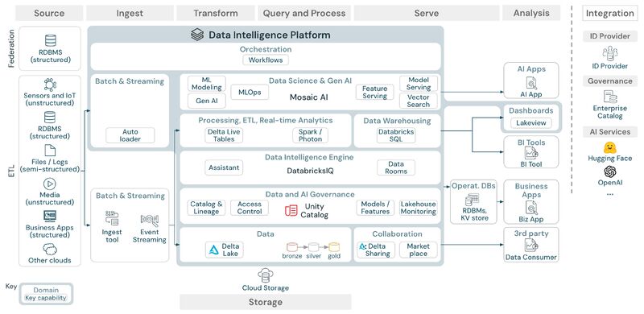Click the Unity Catalog red icon
Image resolution: width=644 pixels, height=314 pixels.
[x=291, y=210]
